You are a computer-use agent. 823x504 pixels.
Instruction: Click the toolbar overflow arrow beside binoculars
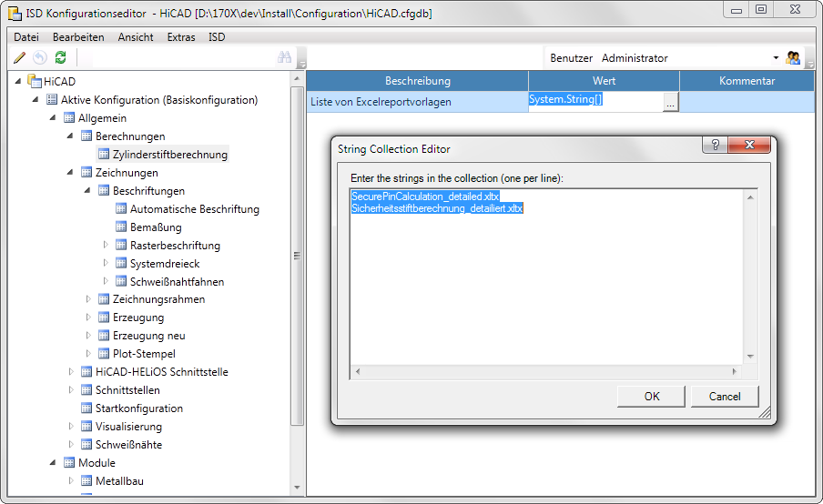click(301, 64)
